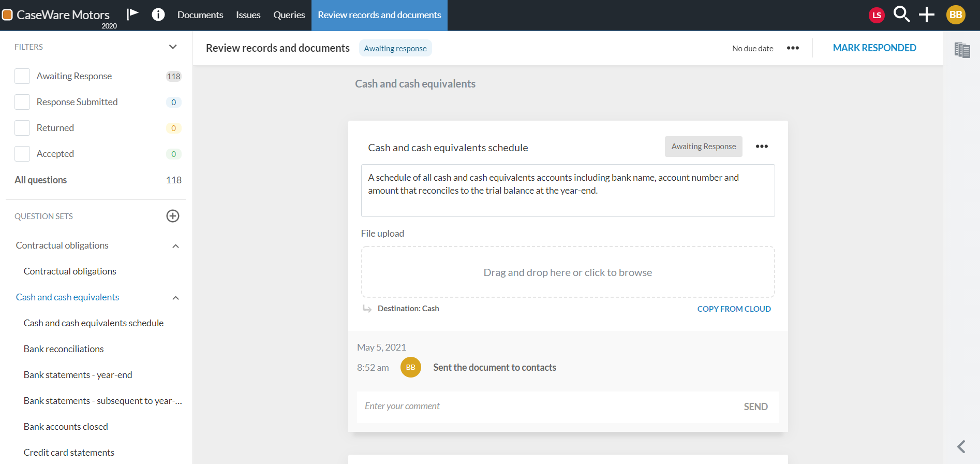Collapse the Filters section

(x=173, y=47)
